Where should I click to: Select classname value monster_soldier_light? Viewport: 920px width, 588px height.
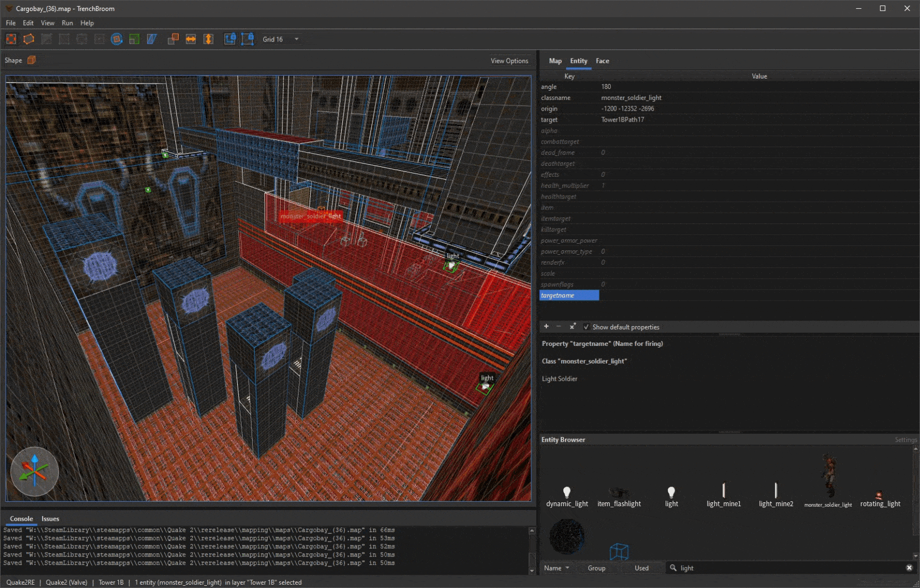[x=759, y=98]
